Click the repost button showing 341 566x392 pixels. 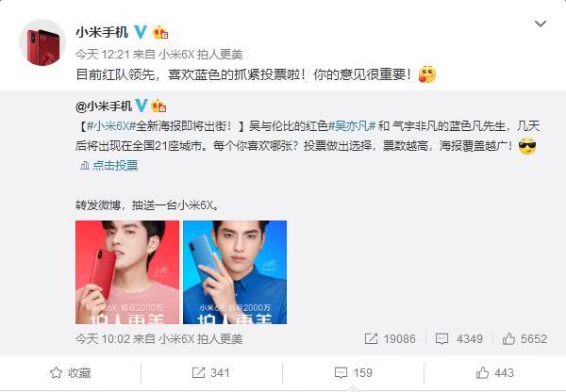tap(210, 373)
